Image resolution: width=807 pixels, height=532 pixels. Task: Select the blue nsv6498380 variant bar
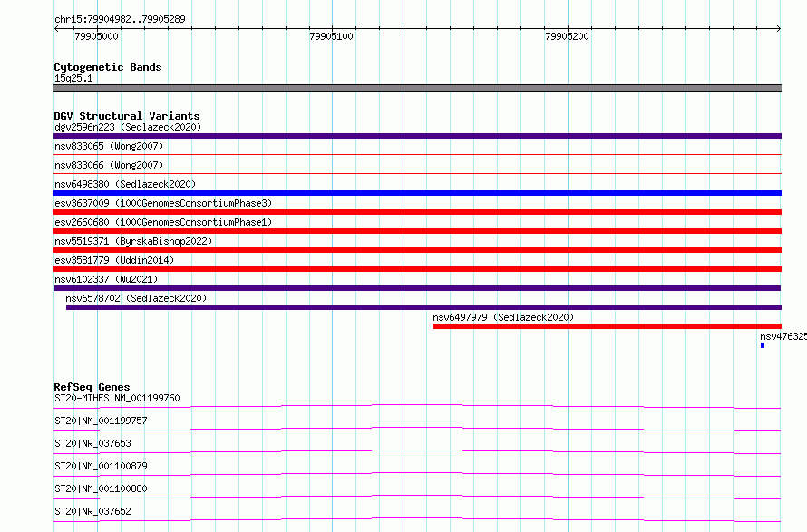[417, 193]
